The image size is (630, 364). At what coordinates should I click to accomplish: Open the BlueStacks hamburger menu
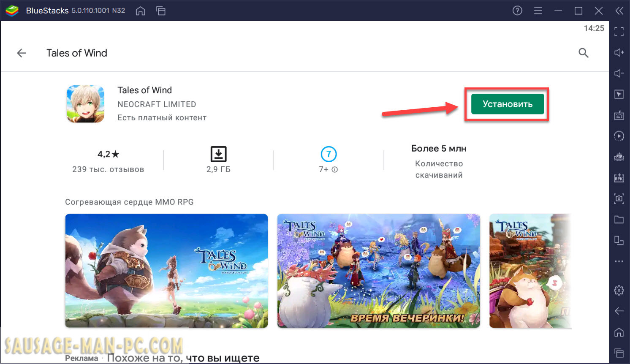point(538,11)
